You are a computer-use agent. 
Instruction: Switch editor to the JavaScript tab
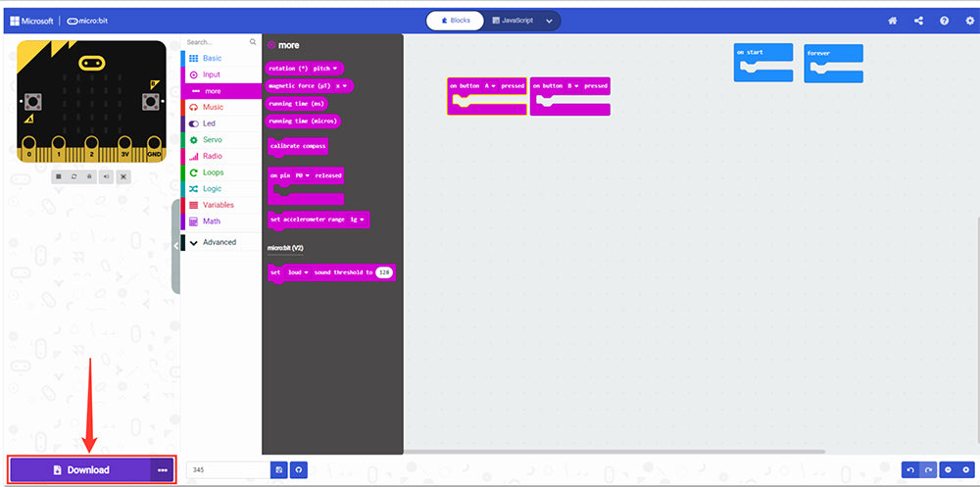point(515,21)
